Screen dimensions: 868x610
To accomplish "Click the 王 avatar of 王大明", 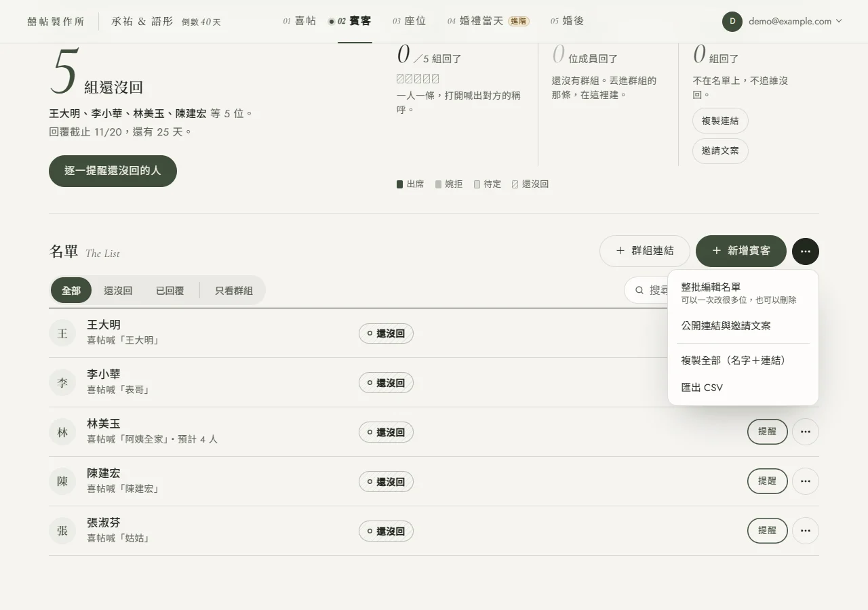I will [x=62, y=333].
